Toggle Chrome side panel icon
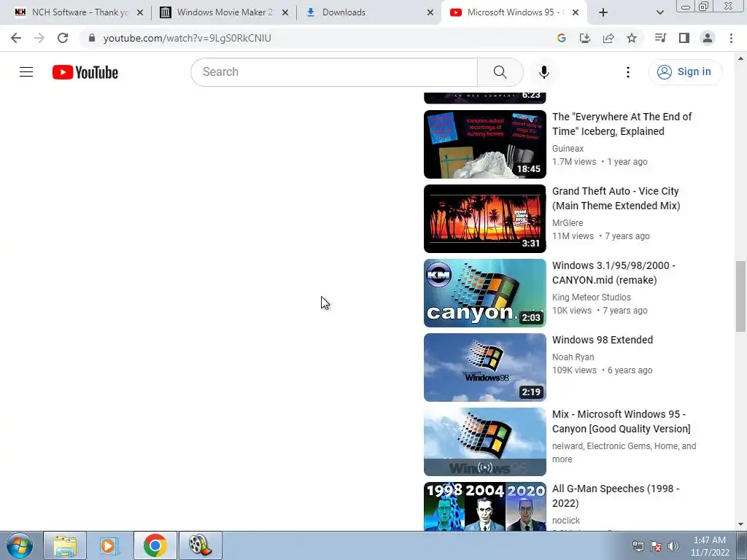This screenshot has width=747, height=560. click(684, 38)
